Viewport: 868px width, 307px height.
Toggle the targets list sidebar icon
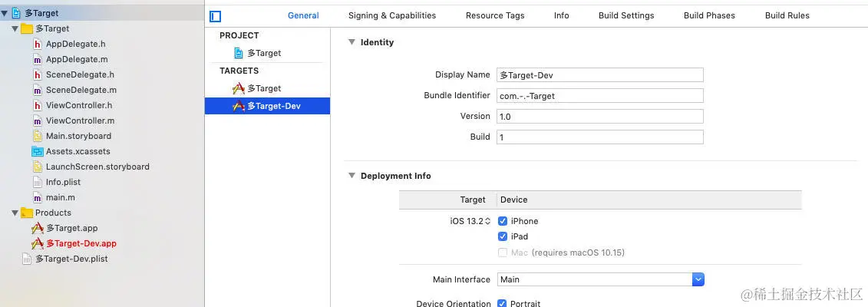click(x=216, y=16)
